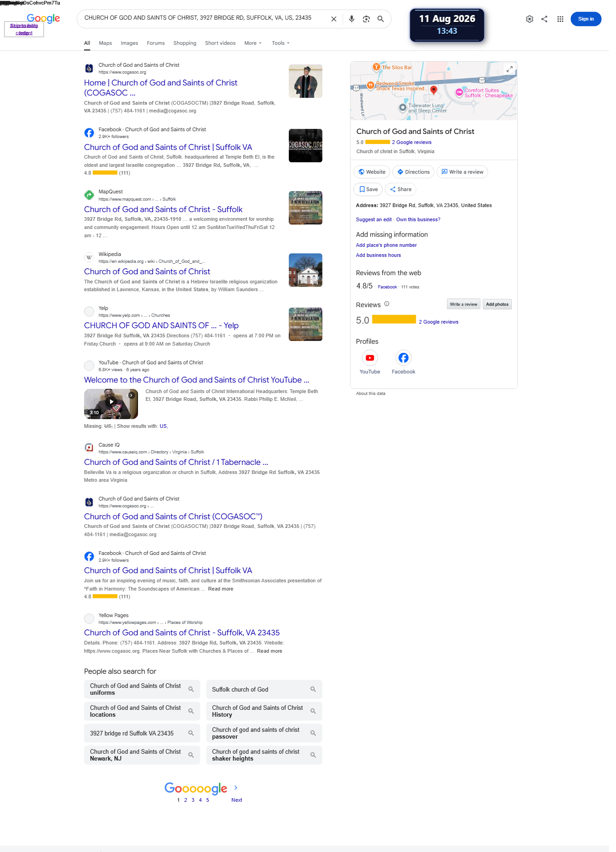This screenshot has width=616, height=852.
Task: Click 'About this data' link
Action: click(x=371, y=394)
